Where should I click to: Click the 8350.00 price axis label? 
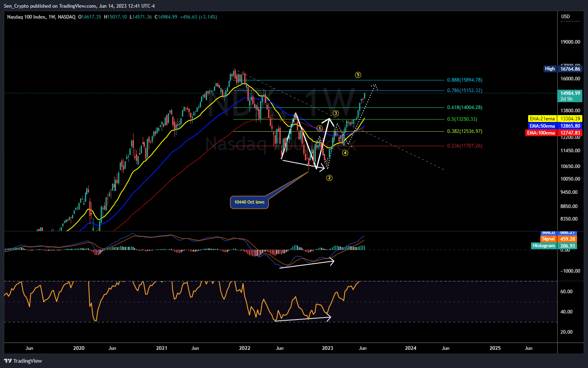point(569,219)
